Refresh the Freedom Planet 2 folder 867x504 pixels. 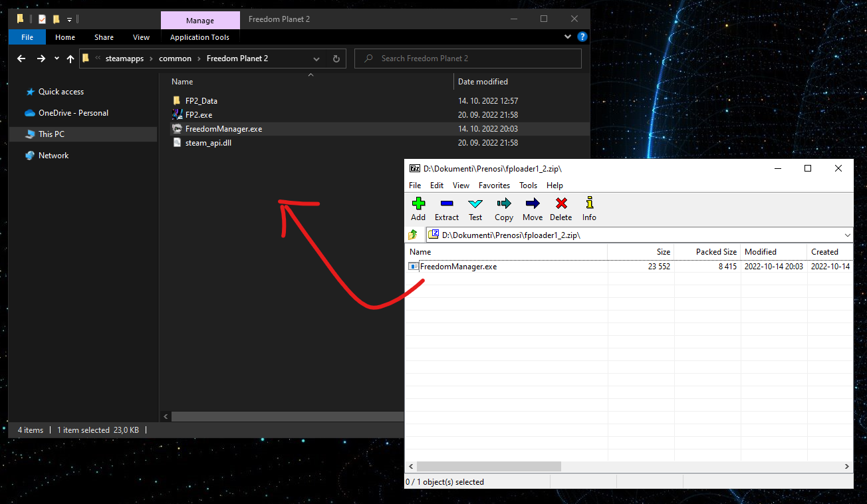336,59
